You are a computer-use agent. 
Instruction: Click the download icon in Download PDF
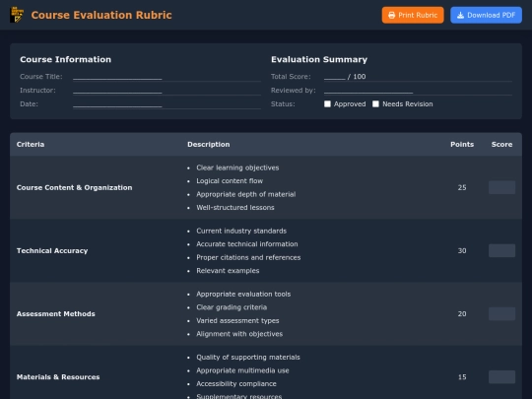tap(460, 15)
